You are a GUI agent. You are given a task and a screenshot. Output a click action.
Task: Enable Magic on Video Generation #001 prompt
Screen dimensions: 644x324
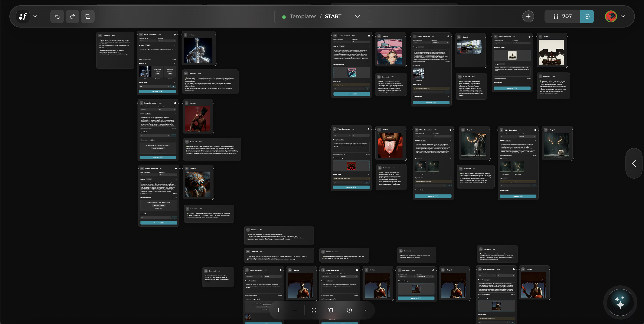(342, 47)
